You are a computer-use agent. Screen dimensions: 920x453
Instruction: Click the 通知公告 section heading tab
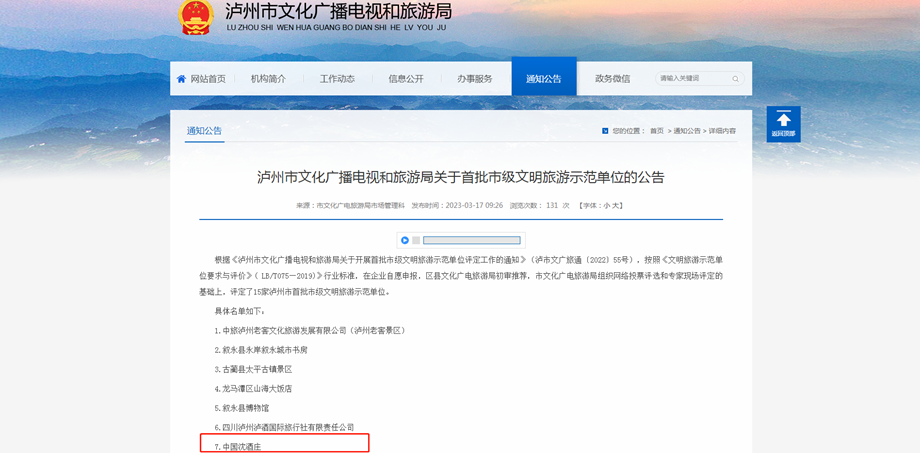click(x=204, y=131)
